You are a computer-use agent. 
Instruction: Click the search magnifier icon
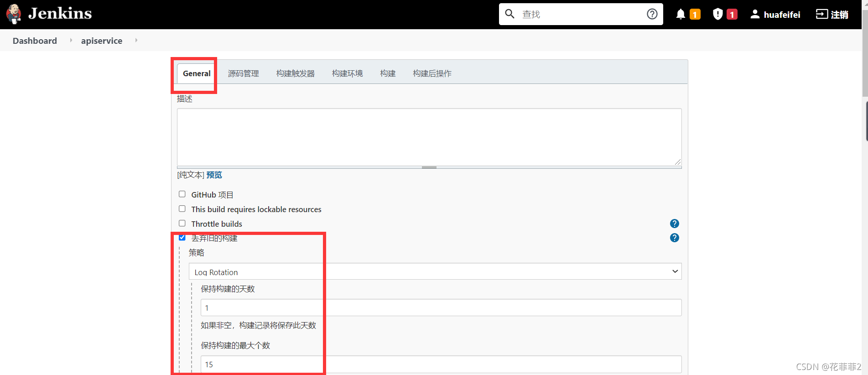tap(510, 14)
